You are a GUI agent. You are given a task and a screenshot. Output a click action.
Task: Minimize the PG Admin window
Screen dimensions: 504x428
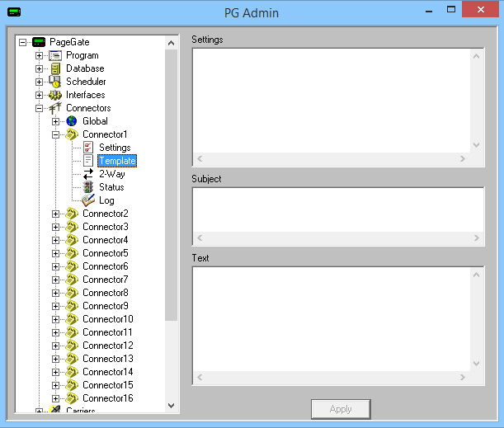point(429,10)
